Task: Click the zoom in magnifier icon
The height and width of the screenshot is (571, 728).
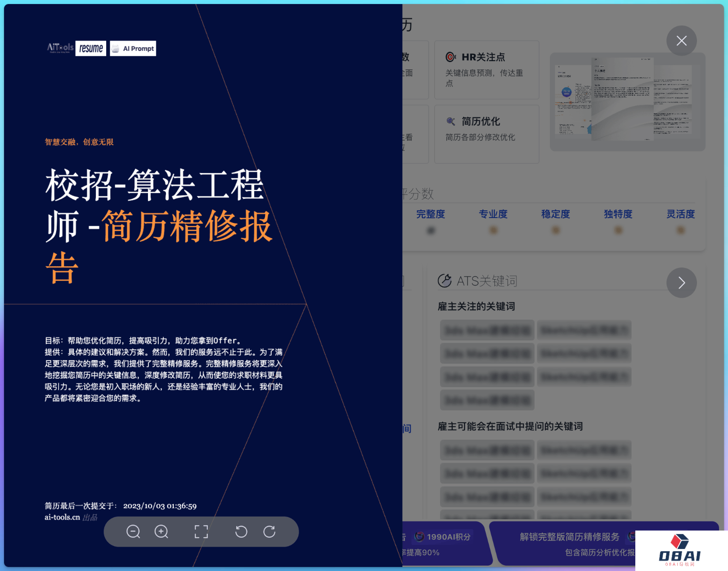Action: (161, 531)
